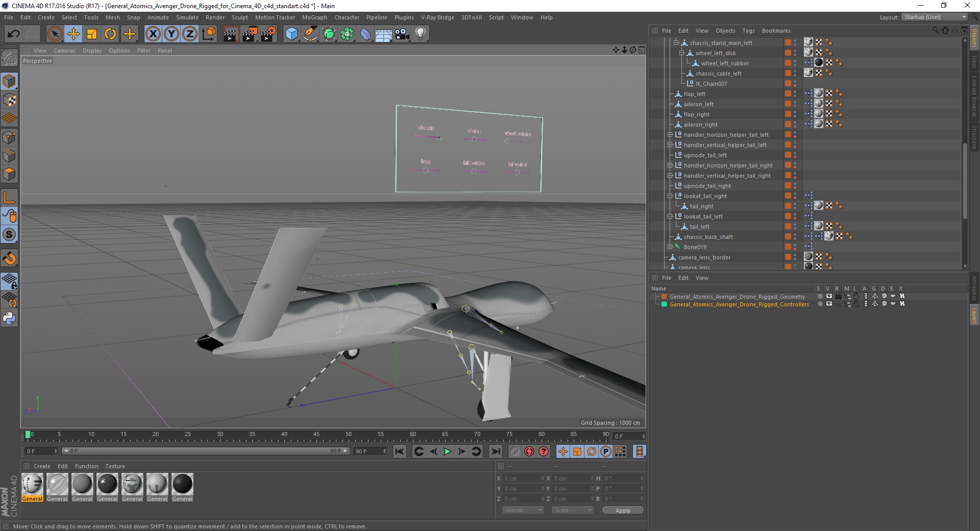Switch coordinate system icon
Image resolution: width=980 pixels, height=531 pixels.
point(208,34)
